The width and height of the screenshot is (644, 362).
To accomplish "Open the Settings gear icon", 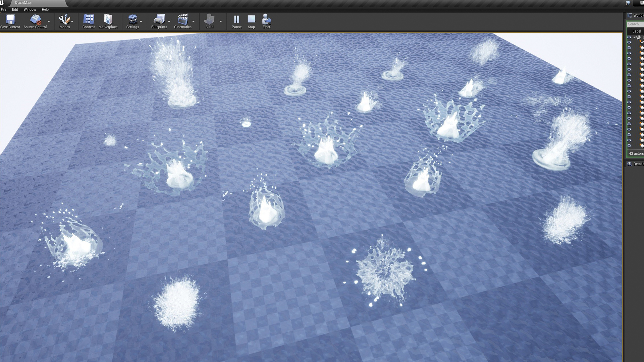I will point(133,19).
